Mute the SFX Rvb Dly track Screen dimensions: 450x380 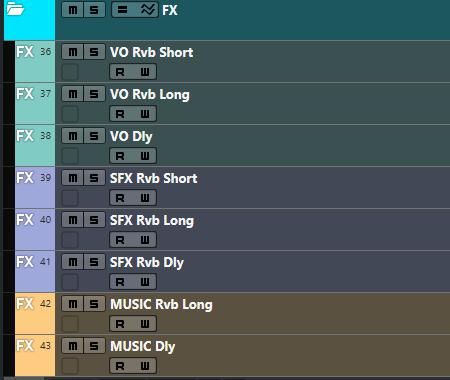pos(73,262)
